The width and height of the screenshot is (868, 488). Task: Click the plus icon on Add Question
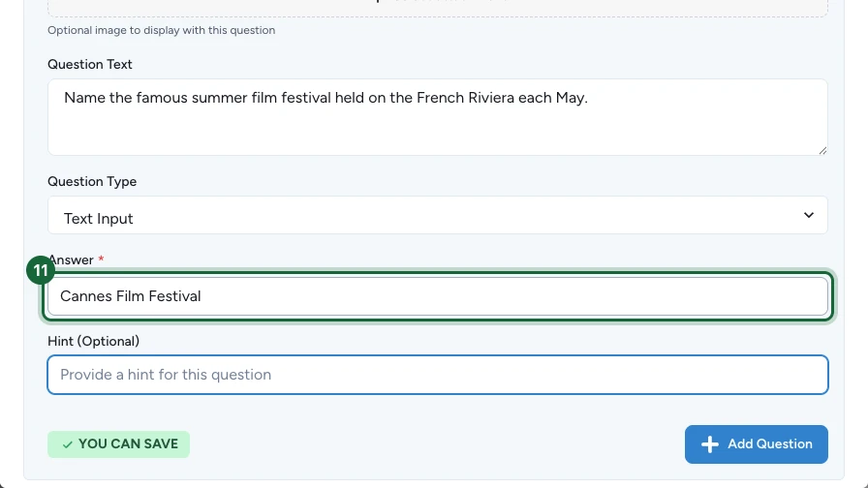click(710, 444)
